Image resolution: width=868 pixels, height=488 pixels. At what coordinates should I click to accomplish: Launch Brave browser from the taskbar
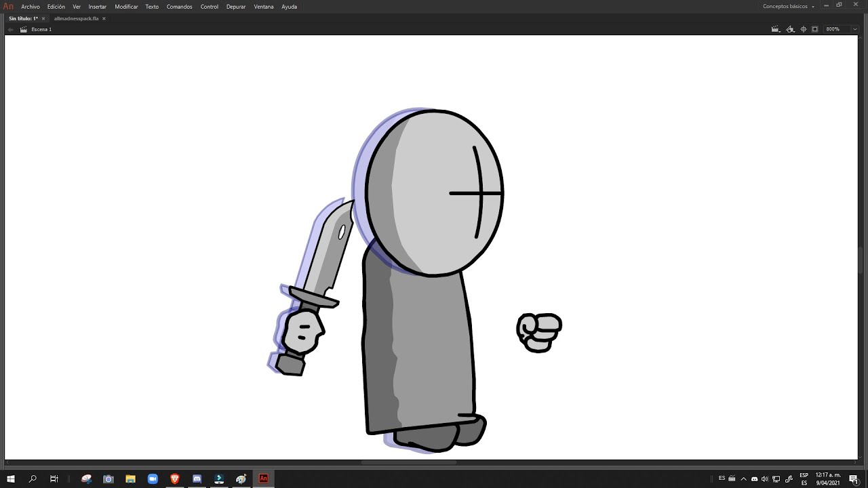[175, 479]
